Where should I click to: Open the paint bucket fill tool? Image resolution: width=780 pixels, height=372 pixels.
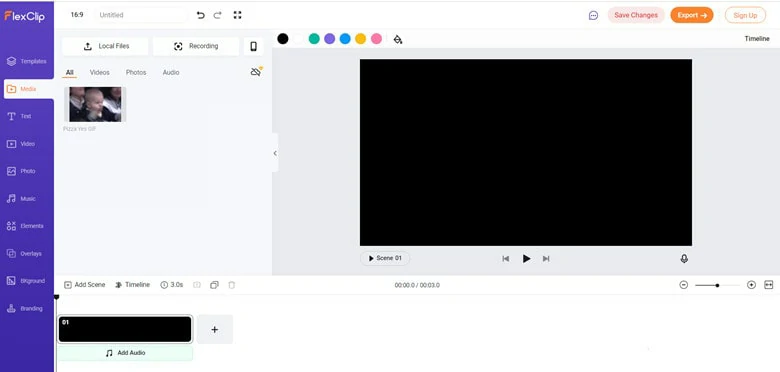pyautogui.click(x=397, y=39)
